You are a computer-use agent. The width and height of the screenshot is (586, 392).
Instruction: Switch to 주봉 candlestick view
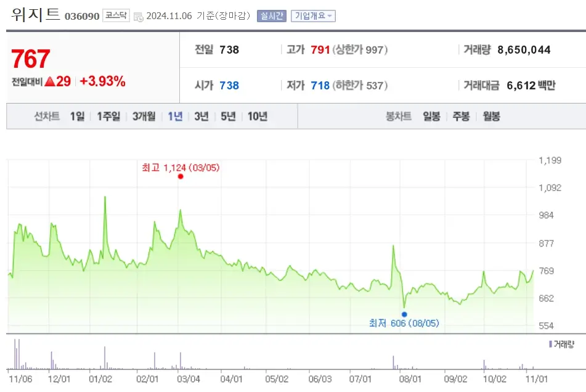[x=461, y=115]
